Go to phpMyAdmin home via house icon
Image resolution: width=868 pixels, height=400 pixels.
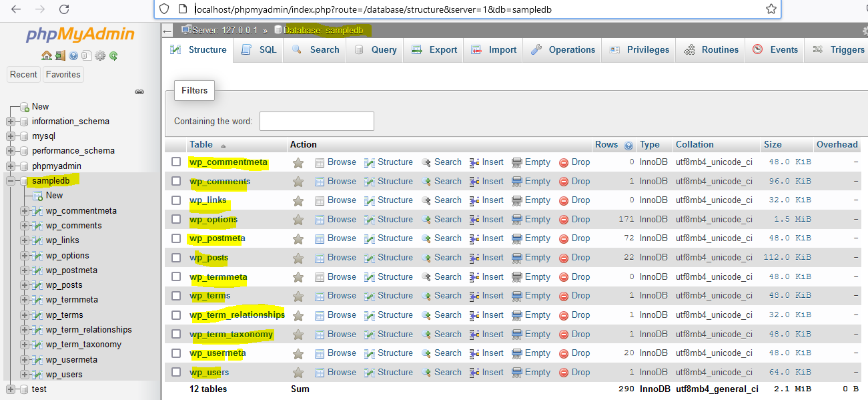click(x=46, y=56)
